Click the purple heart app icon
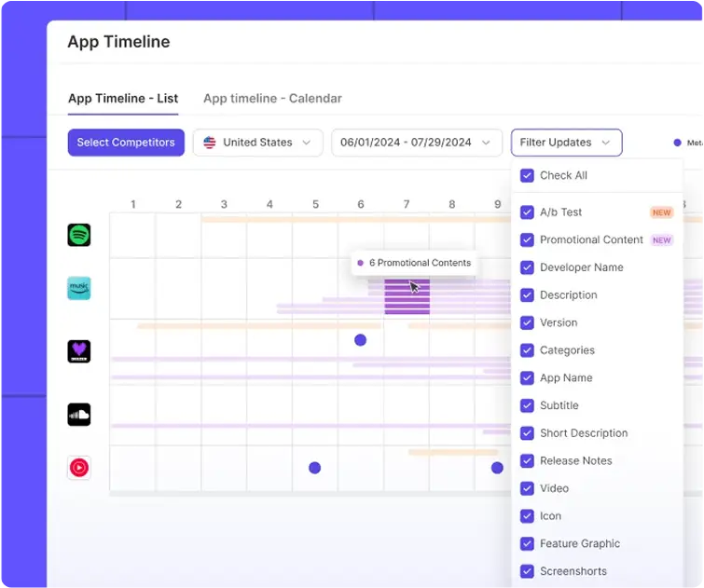The width and height of the screenshot is (704, 588). [79, 351]
